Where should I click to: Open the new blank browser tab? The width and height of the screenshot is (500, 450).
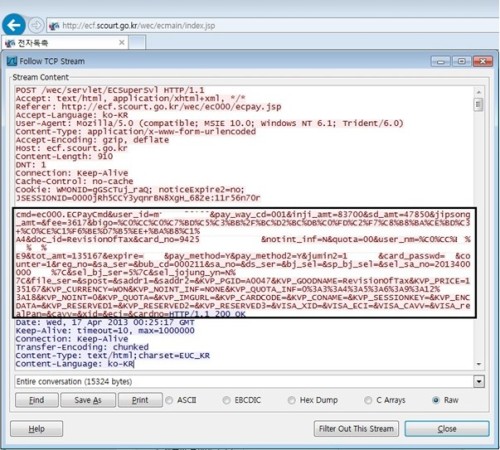click(137, 43)
